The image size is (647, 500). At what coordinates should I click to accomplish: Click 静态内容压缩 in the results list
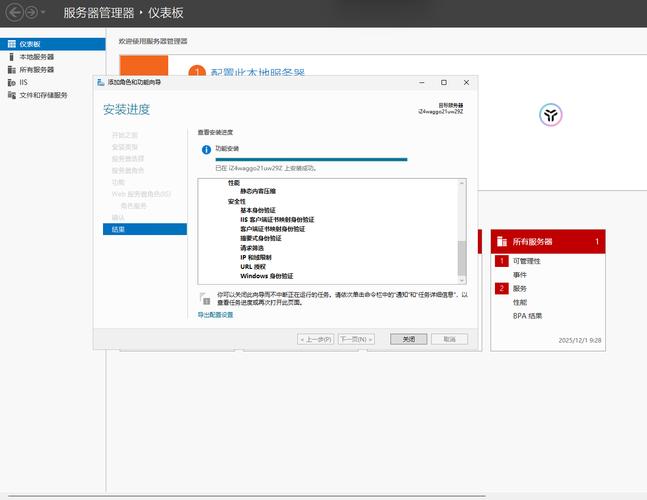pyautogui.click(x=258, y=191)
